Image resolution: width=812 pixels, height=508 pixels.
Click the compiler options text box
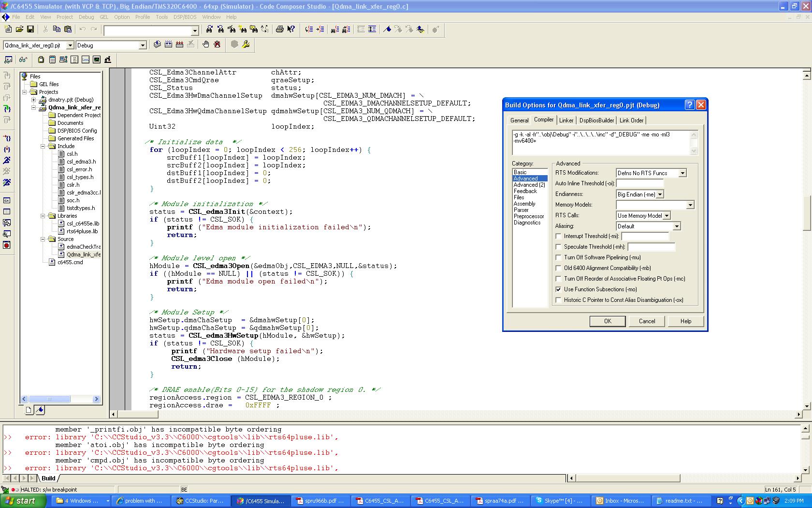point(601,142)
